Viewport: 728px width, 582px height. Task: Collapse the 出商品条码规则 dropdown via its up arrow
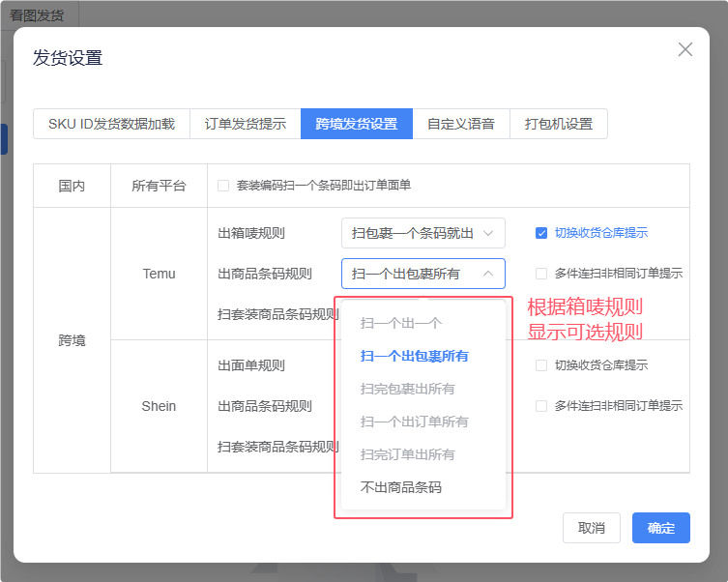[488, 274]
